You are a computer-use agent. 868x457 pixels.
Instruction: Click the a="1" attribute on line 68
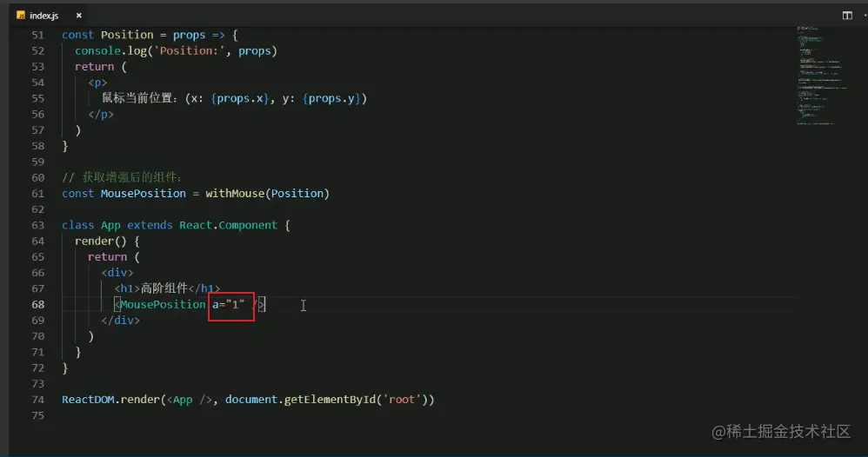229,304
